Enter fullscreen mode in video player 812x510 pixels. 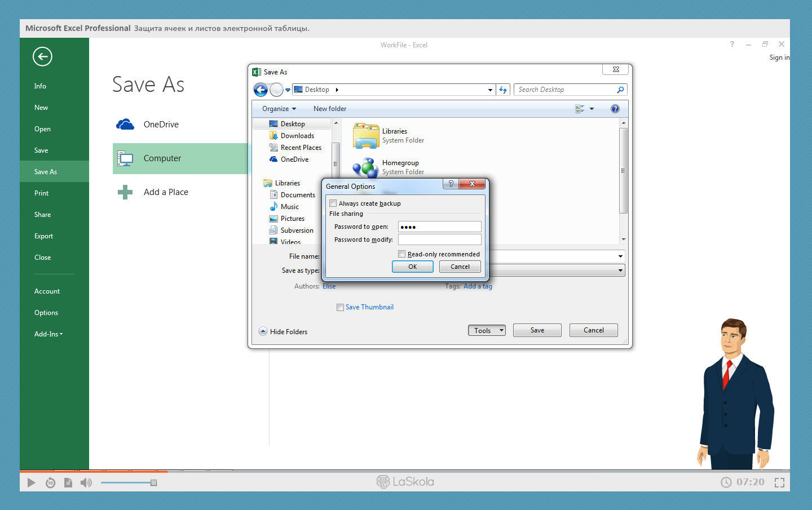(x=779, y=482)
